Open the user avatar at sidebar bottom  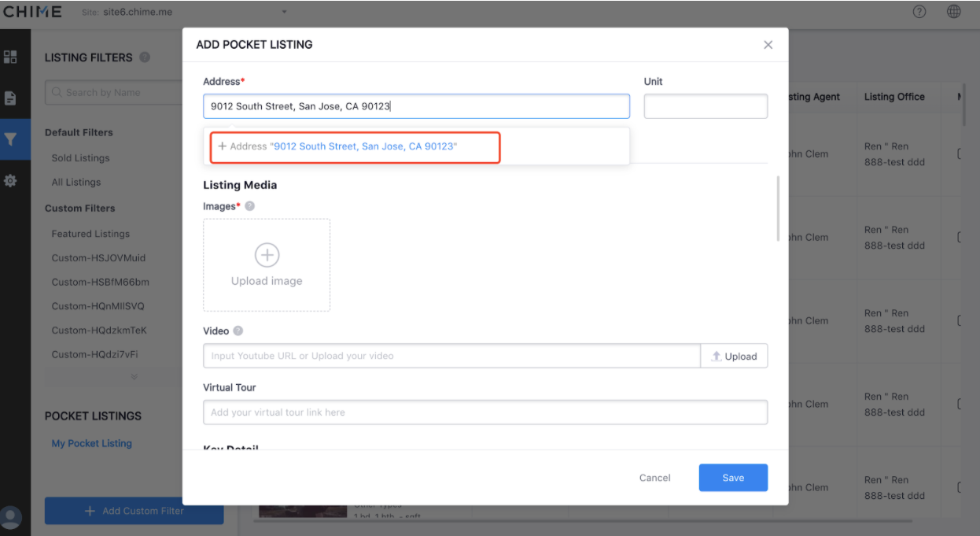[12, 517]
